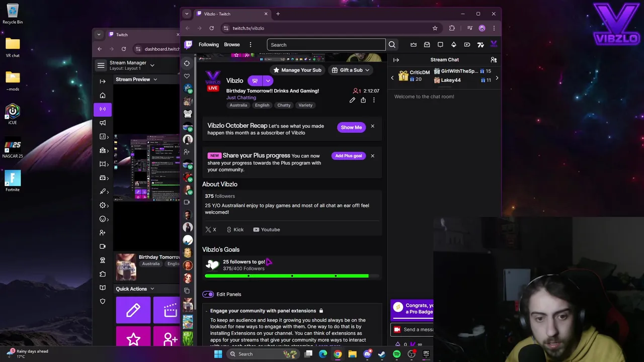Viewport: 644px width, 362px height.
Task: Open Steam from the taskbar
Action: point(382,354)
